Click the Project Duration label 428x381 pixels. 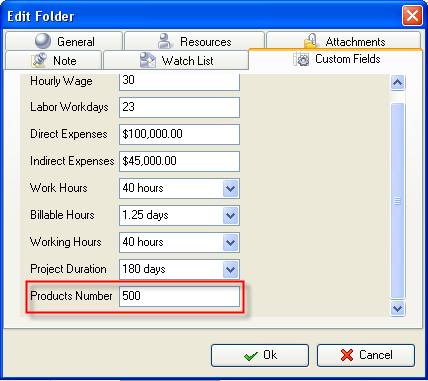tap(68, 269)
